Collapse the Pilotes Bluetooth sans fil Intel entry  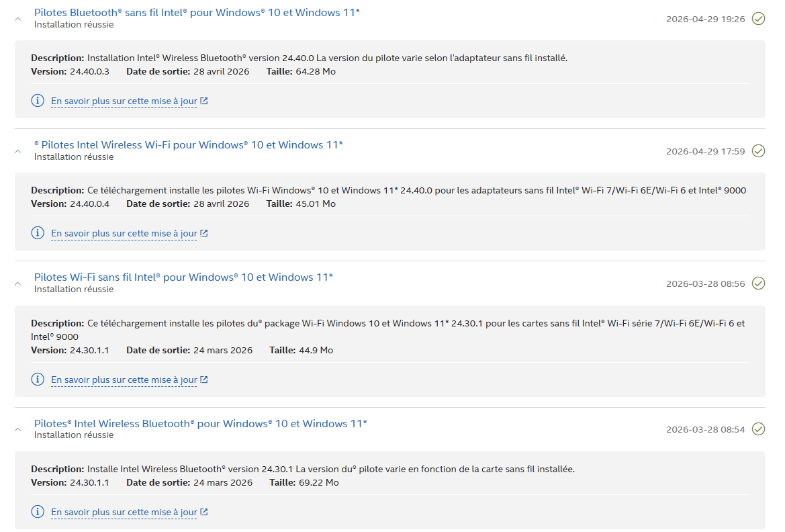(x=18, y=19)
